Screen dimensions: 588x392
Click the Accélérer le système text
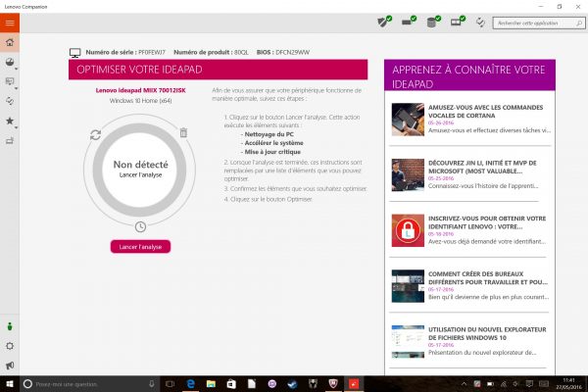273,143
